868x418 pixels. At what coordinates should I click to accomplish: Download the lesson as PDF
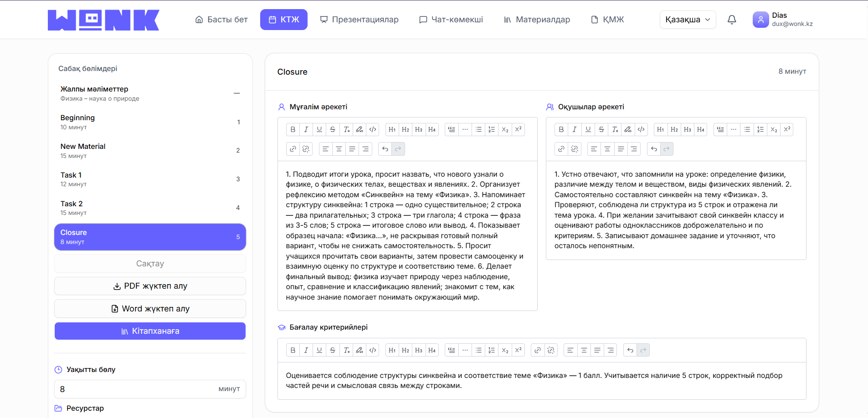[150, 285]
